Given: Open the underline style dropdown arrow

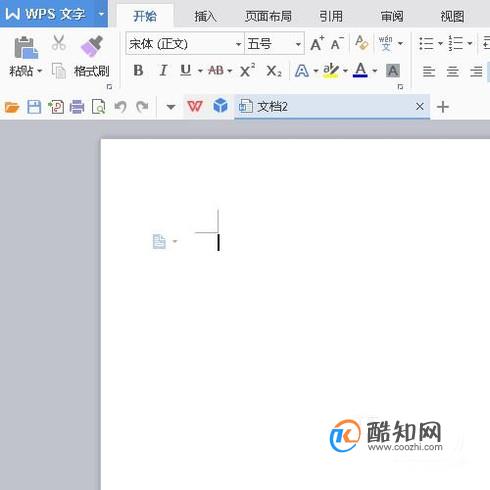Looking at the screenshot, I should (200, 71).
